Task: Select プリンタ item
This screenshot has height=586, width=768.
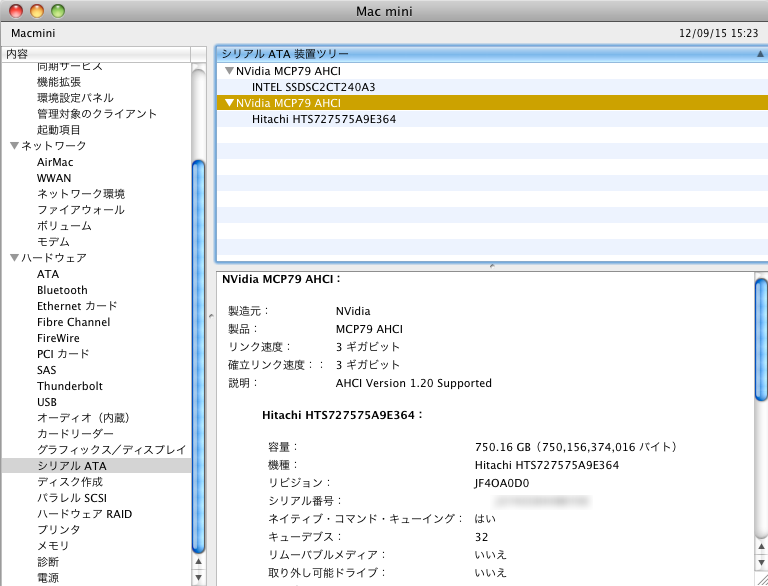Action: (59, 530)
